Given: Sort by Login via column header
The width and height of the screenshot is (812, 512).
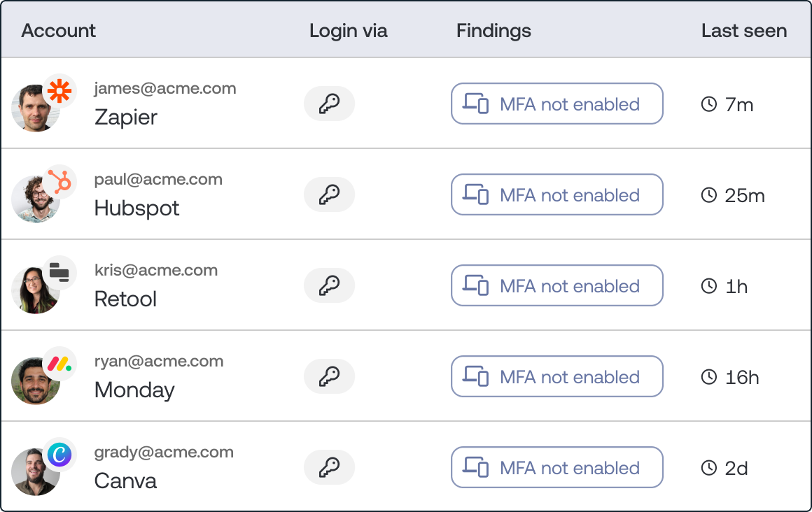Looking at the screenshot, I should click(x=348, y=31).
